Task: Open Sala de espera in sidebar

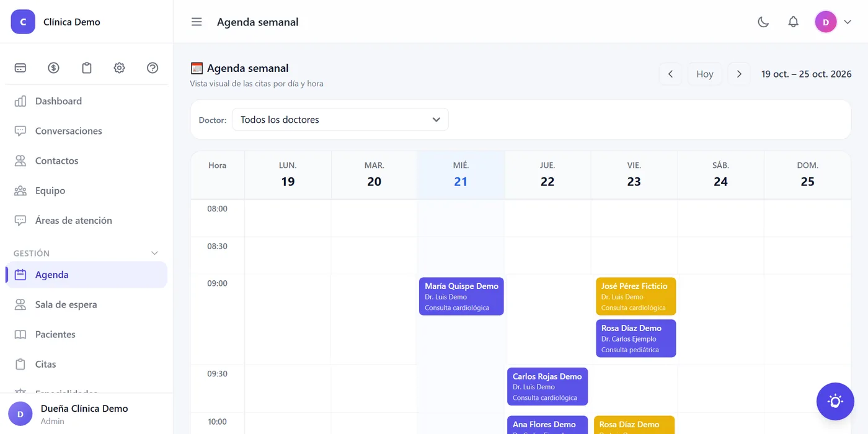Action: click(87, 304)
